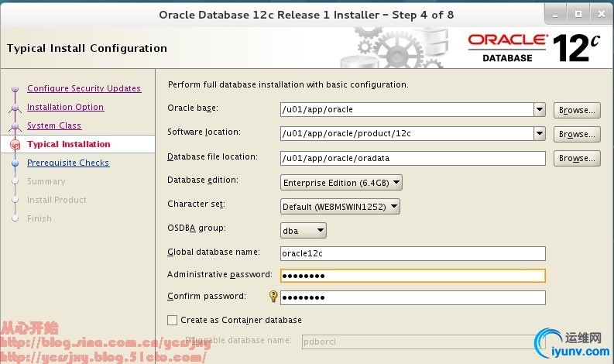614x364 pixels.
Task: Expand the Software location dropdown
Action: click(540, 134)
